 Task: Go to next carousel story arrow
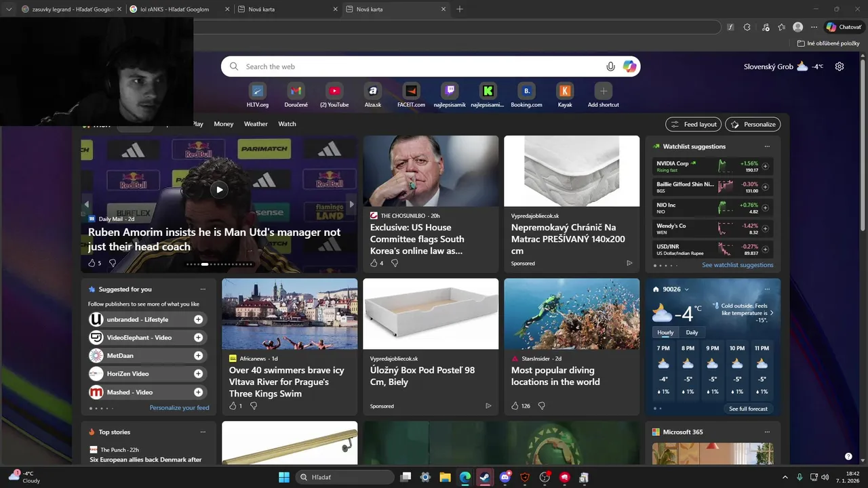point(351,204)
